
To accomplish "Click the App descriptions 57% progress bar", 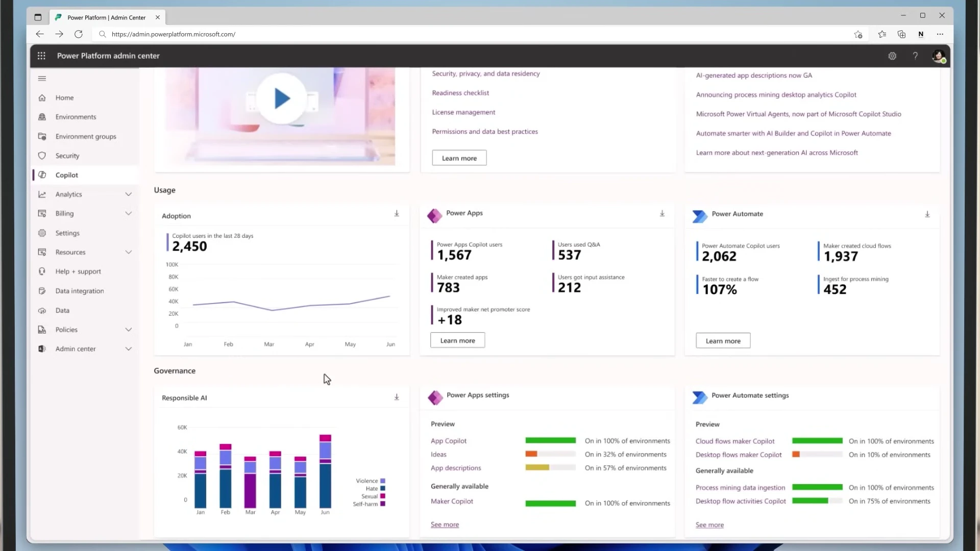I will click(551, 467).
